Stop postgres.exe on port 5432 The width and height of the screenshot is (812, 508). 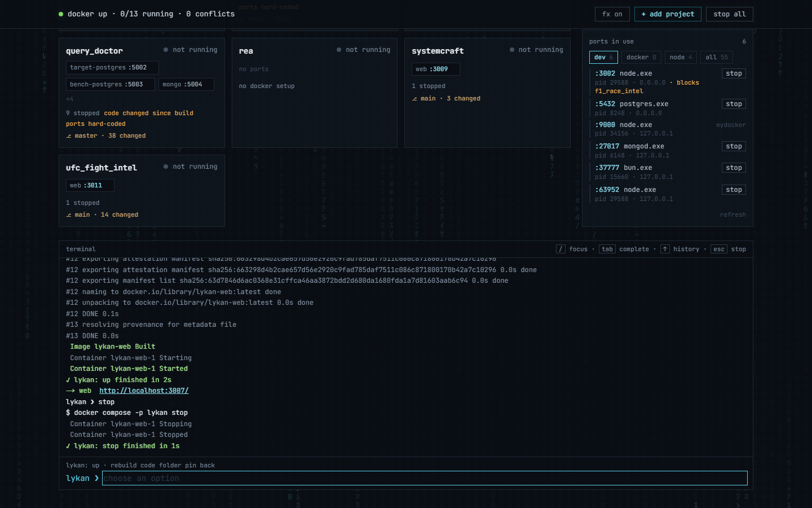coord(734,104)
